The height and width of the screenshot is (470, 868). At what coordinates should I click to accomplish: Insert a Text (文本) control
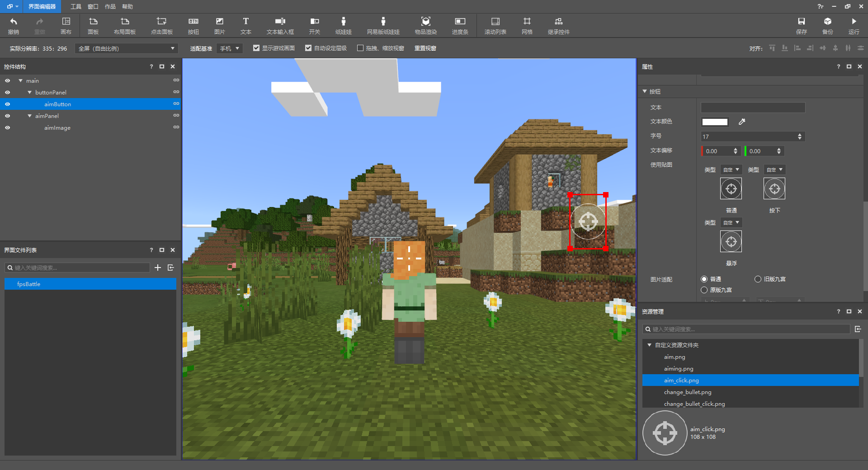pos(246,26)
